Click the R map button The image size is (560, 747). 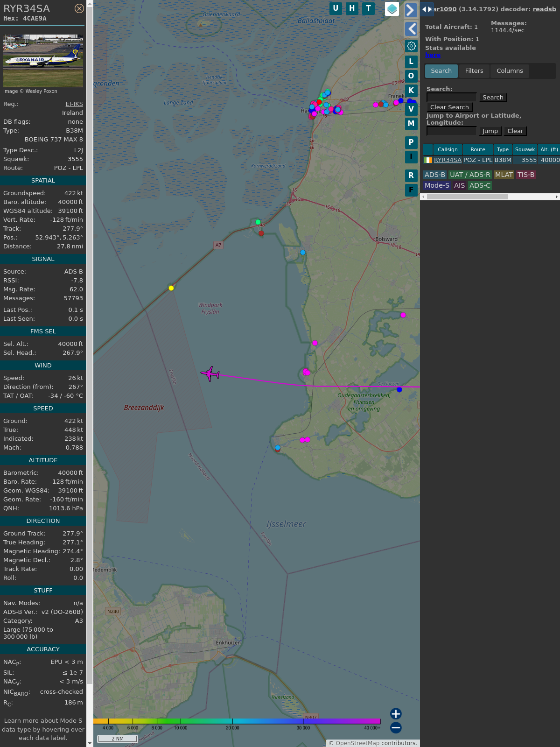[411, 176]
